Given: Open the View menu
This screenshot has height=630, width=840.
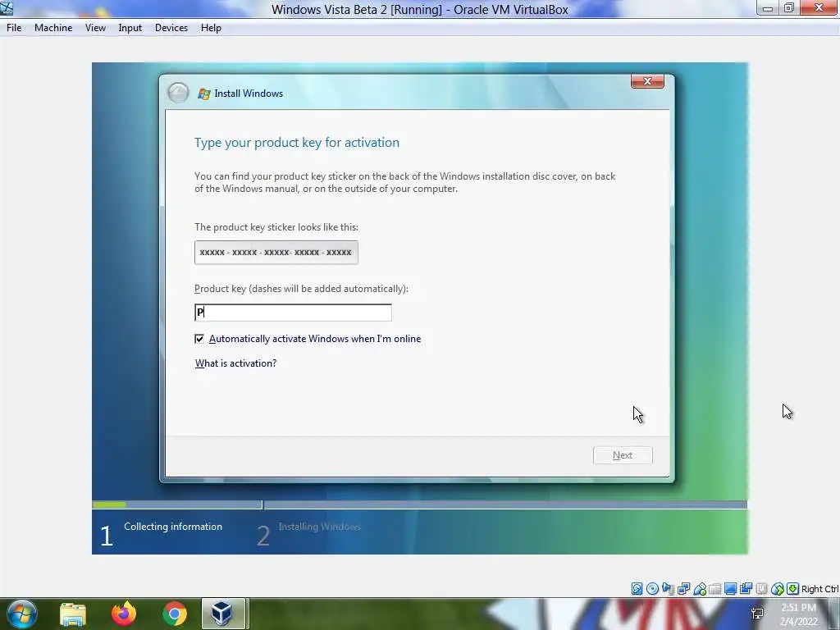Looking at the screenshot, I should click(x=95, y=28).
